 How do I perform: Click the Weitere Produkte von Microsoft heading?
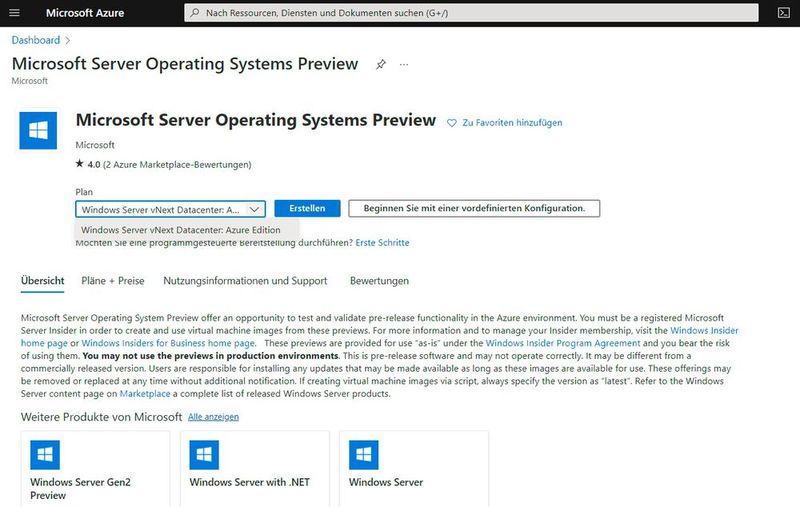pos(102,417)
